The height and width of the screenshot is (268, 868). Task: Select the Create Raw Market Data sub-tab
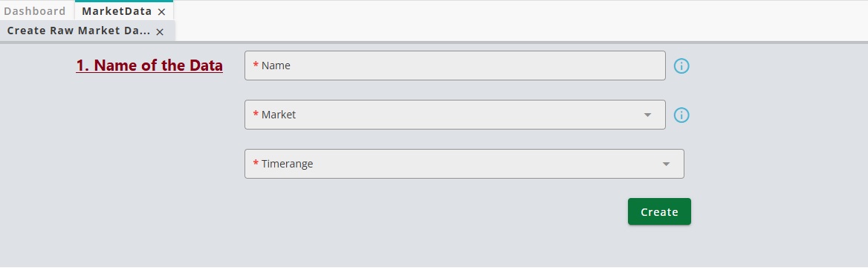[78, 31]
